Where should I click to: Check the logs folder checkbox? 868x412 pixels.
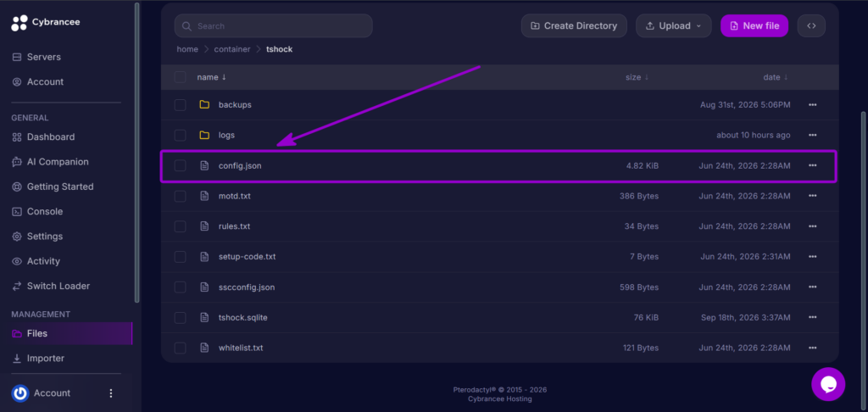coord(180,135)
